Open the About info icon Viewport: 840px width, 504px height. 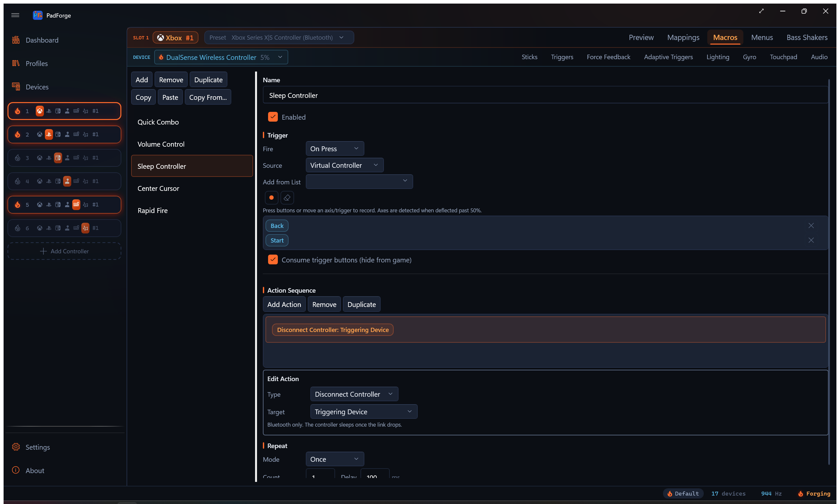pyautogui.click(x=16, y=471)
